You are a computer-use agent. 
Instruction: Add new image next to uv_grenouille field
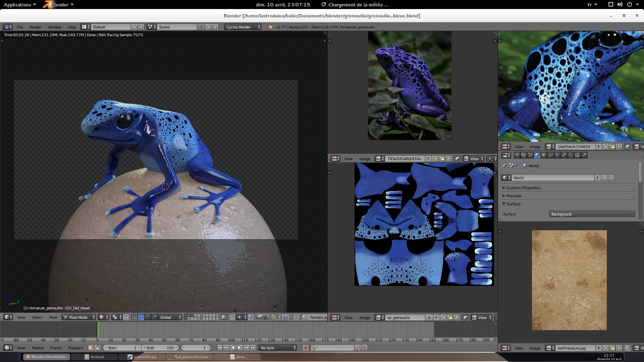click(x=444, y=318)
